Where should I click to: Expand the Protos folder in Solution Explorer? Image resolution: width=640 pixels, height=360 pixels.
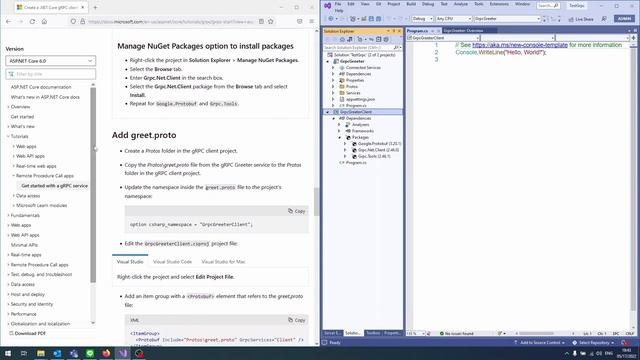click(333, 87)
